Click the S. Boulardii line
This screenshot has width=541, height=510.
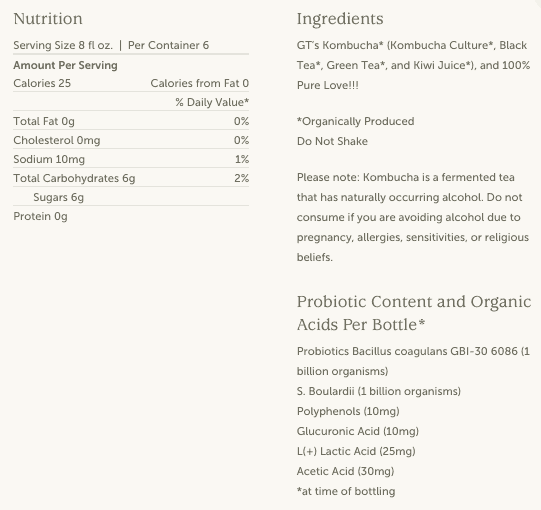(379, 391)
